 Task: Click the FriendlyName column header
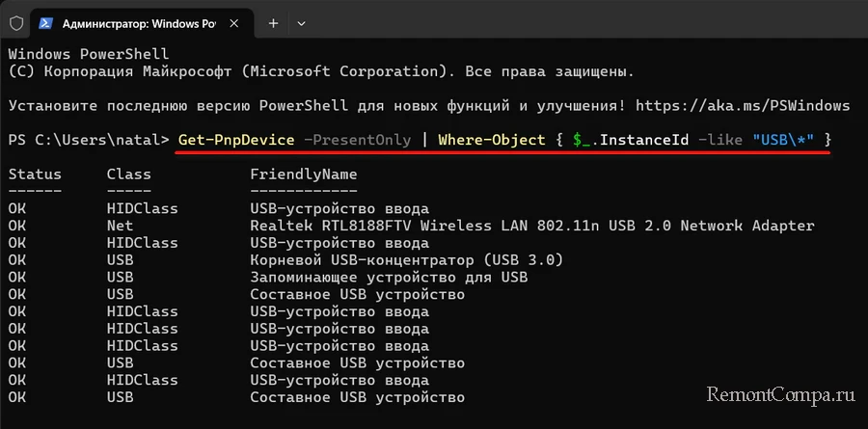[303, 174]
